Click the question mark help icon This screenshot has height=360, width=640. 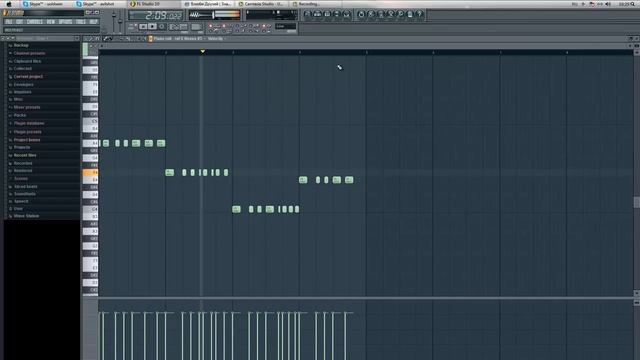tap(420, 14)
